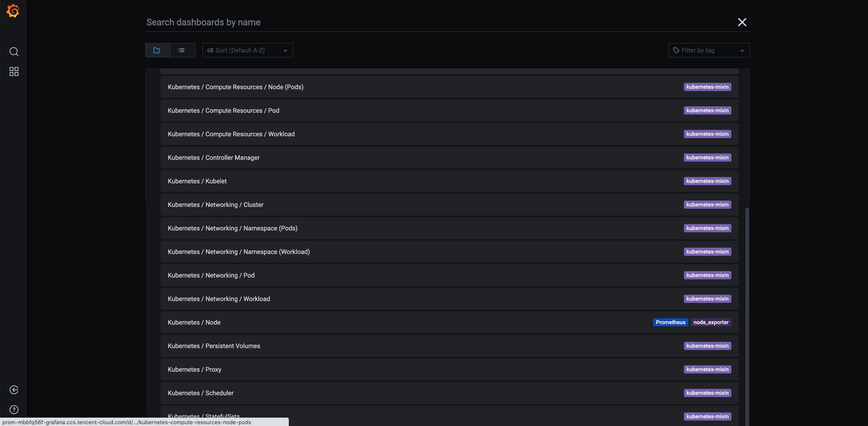Viewport: 868px width, 426px height.
Task: Click kubernetes-mixin tag on Kubelet row
Action: pyautogui.click(x=707, y=181)
